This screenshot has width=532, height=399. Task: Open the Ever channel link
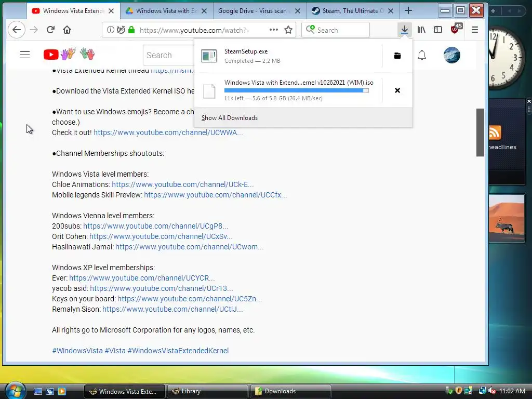point(142,278)
